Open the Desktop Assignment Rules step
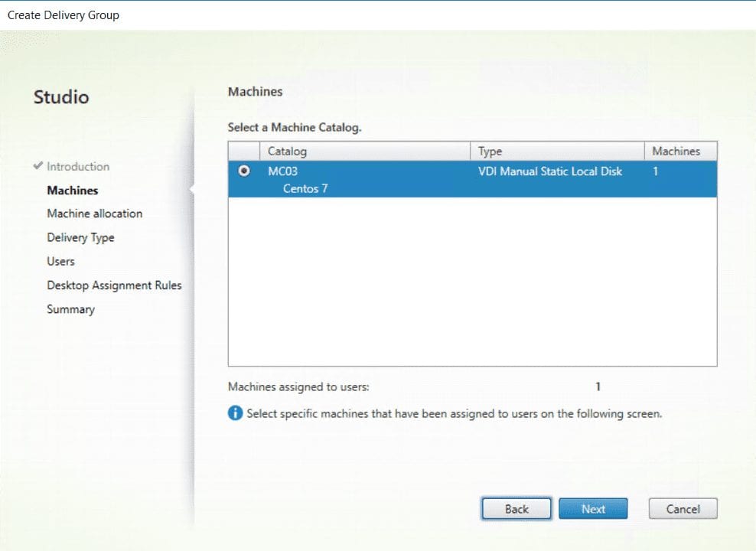The image size is (756, 551). (x=113, y=285)
